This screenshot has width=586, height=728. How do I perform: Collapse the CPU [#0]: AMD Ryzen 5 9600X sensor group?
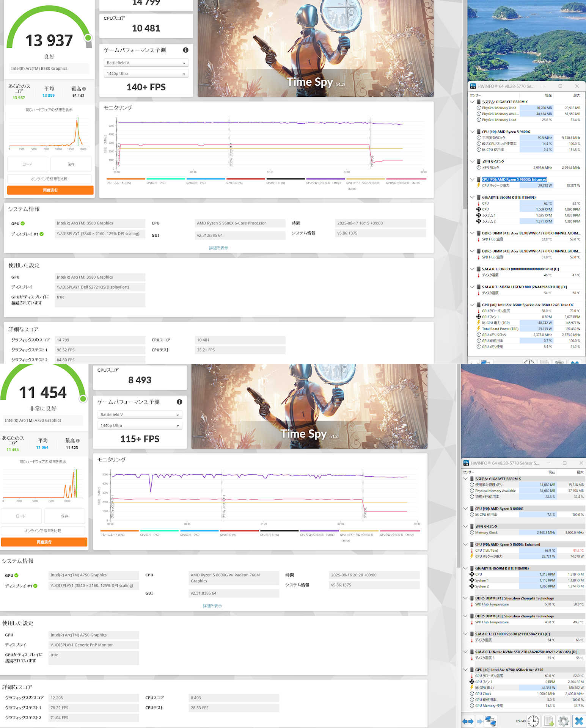[472, 132]
